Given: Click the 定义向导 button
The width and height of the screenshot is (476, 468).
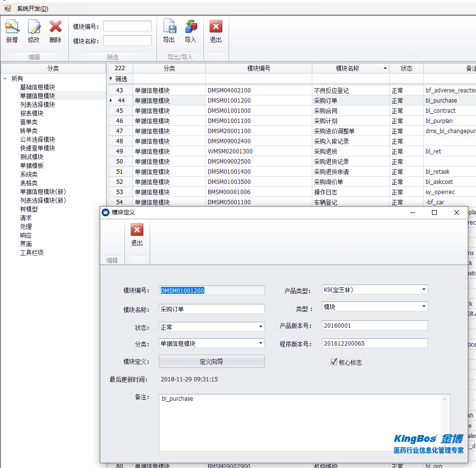Looking at the screenshot, I should (x=212, y=362).
